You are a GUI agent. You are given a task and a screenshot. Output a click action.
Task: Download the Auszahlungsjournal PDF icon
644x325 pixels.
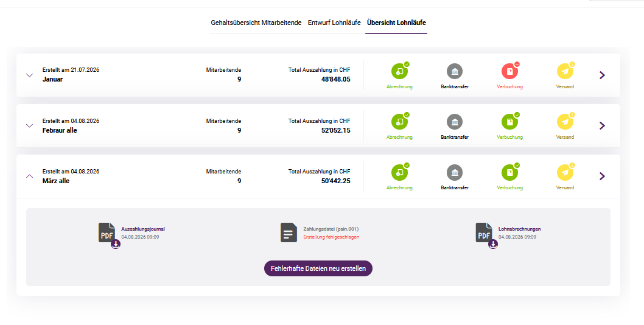(108, 235)
